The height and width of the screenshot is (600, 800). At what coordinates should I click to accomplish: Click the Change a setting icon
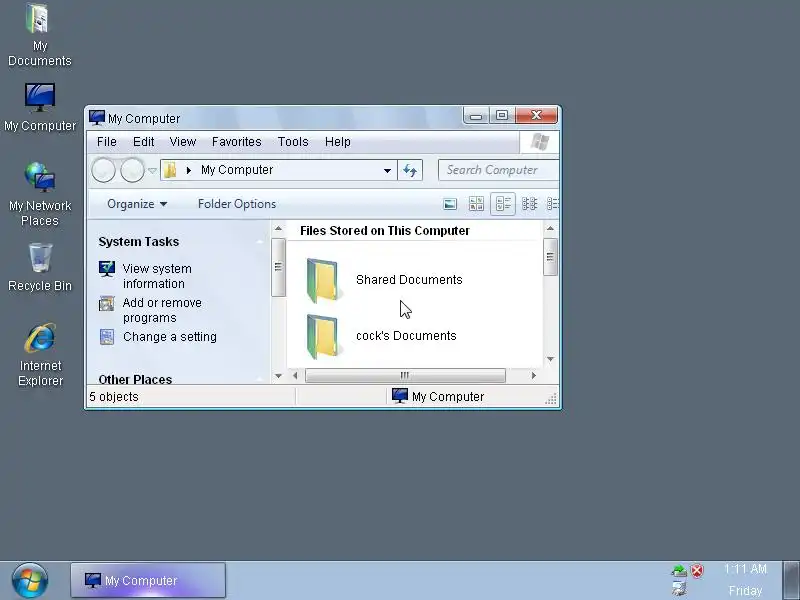pyautogui.click(x=107, y=337)
